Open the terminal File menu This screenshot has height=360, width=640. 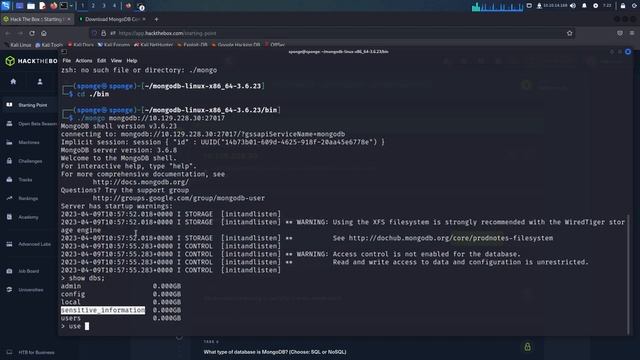[x=67, y=60]
